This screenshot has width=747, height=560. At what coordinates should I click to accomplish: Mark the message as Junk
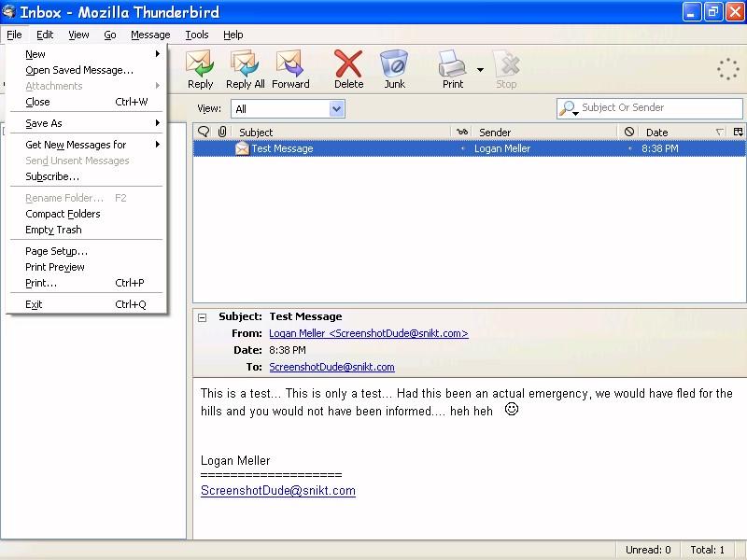tap(394, 69)
